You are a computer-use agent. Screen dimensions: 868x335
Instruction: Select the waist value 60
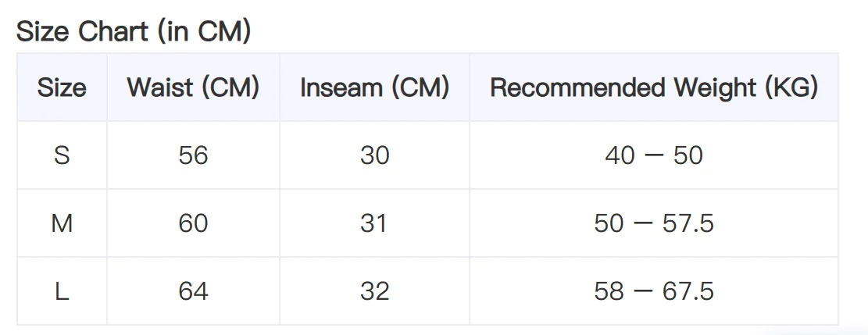(193, 223)
